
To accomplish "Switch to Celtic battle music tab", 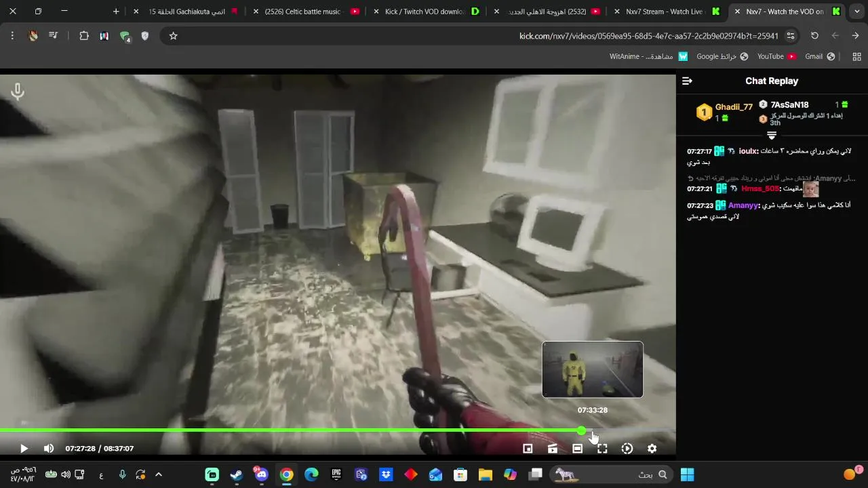I will pyautogui.click(x=304, y=12).
